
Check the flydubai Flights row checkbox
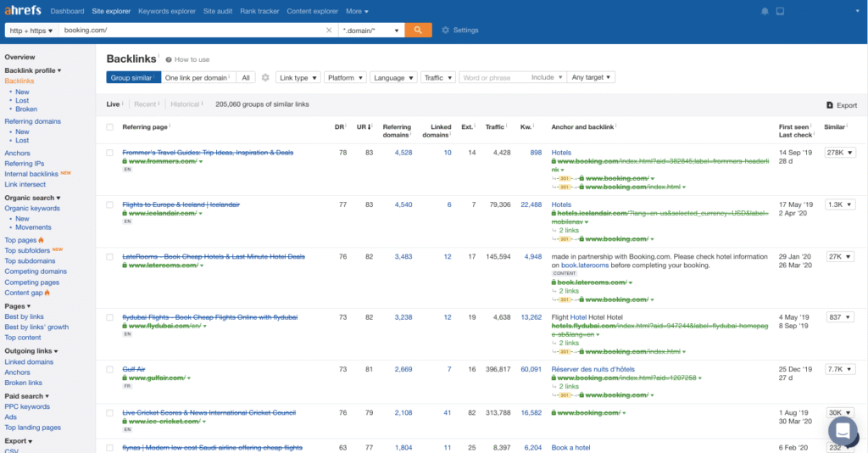point(109,318)
